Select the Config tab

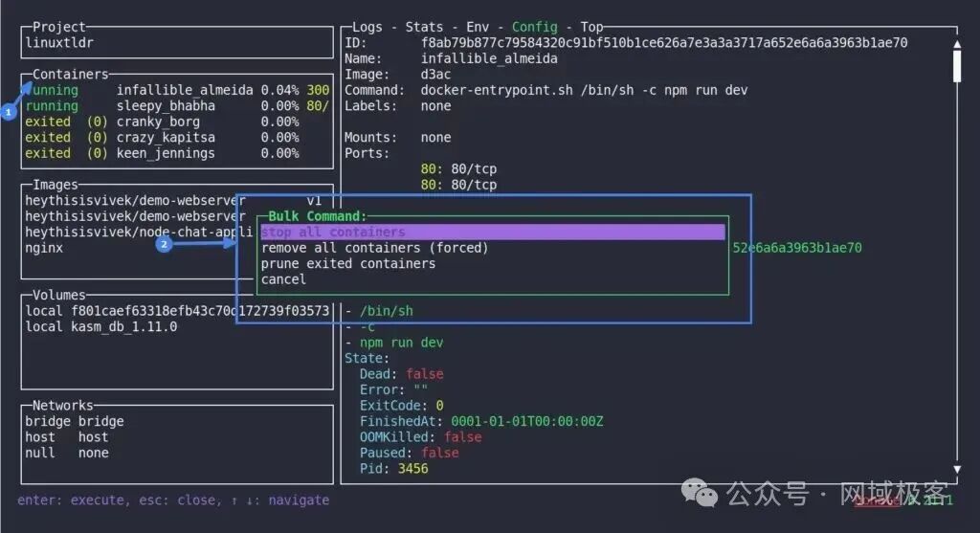click(x=534, y=27)
